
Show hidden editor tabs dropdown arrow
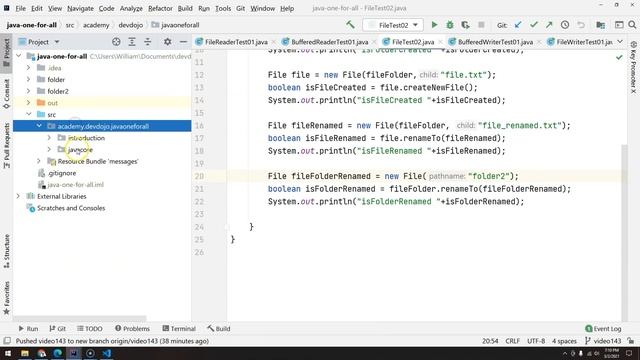pos(620,42)
